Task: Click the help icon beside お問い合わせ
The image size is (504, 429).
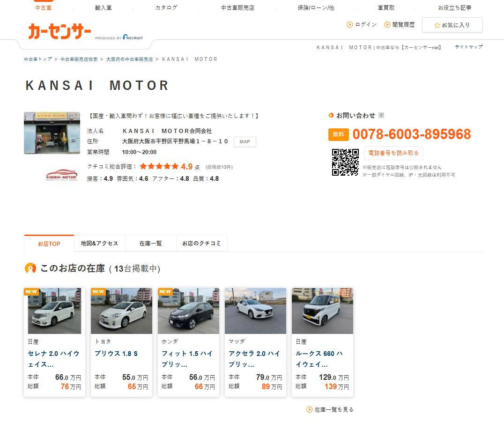Action: click(381, 115)
